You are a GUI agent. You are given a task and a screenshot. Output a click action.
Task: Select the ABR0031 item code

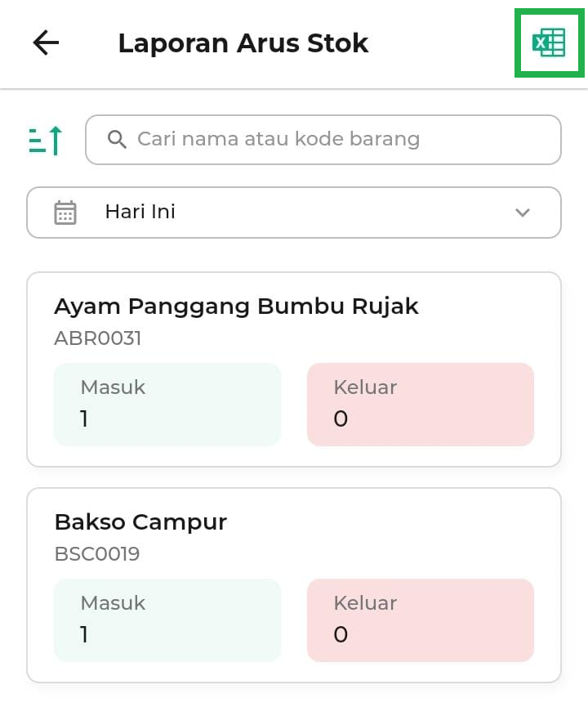pos(98,338)
